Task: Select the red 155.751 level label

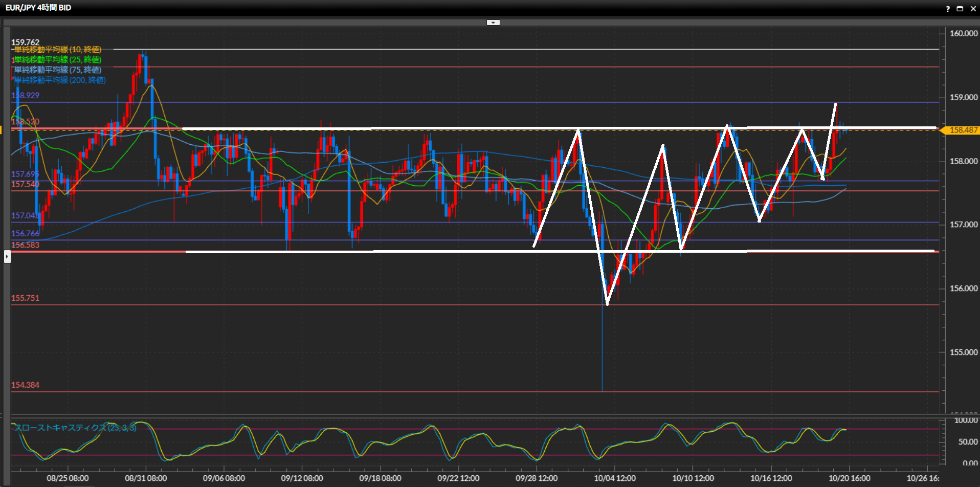Action: 25,298
